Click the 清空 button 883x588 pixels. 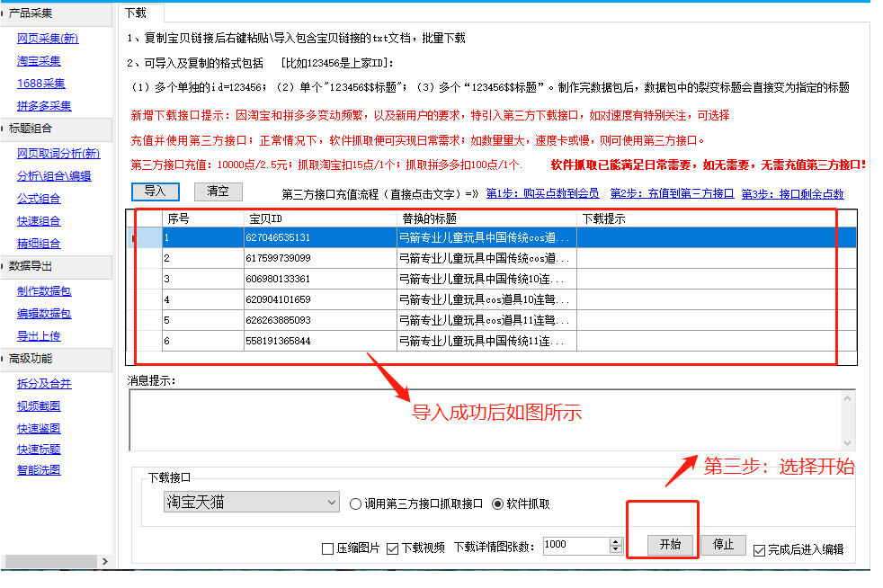(219, 192)
